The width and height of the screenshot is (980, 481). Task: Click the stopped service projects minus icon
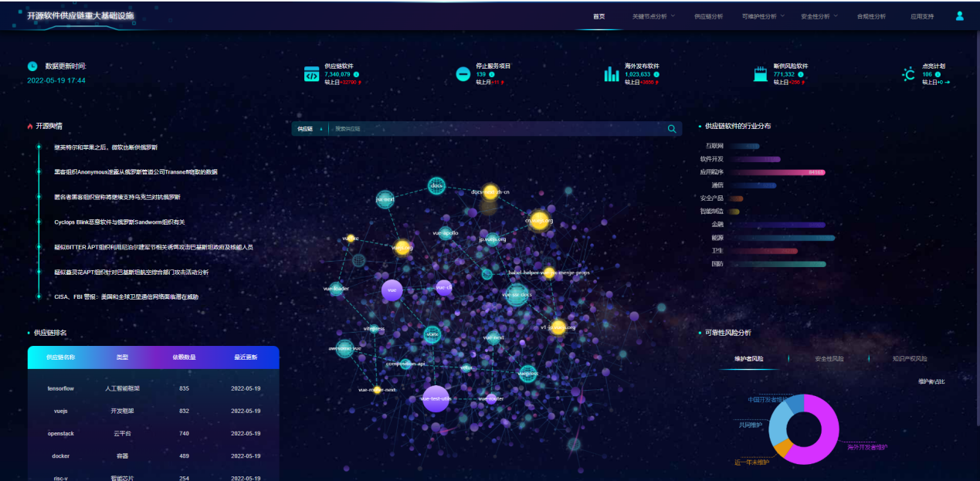(x=463, y=74)
